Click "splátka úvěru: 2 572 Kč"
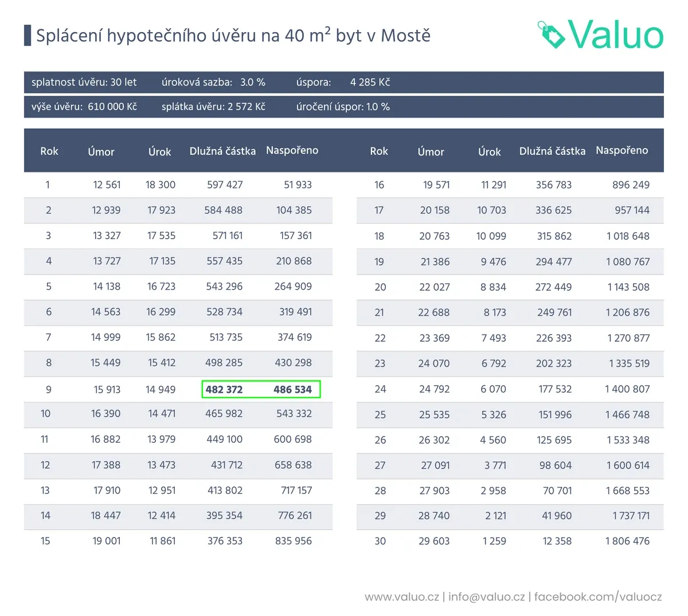Viewport: 688px width, 616px height. point(213,107)
